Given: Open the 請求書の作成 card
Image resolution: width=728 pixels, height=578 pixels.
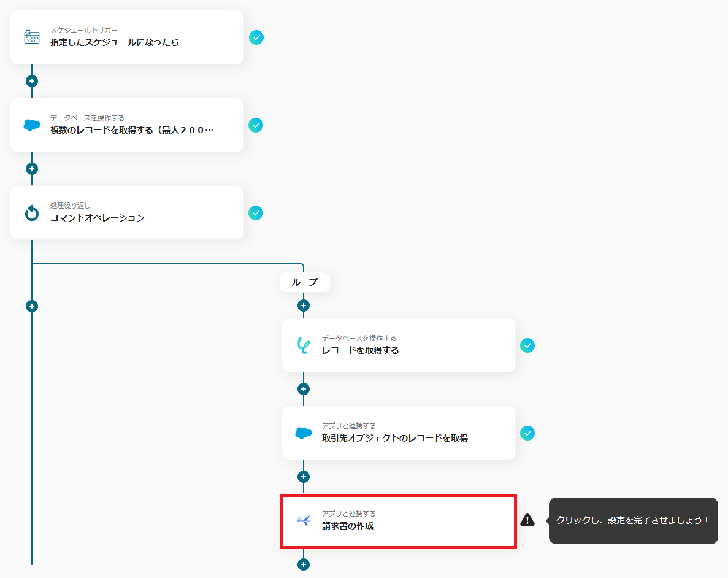Looking at the screenshot, I should pos(399,522).
